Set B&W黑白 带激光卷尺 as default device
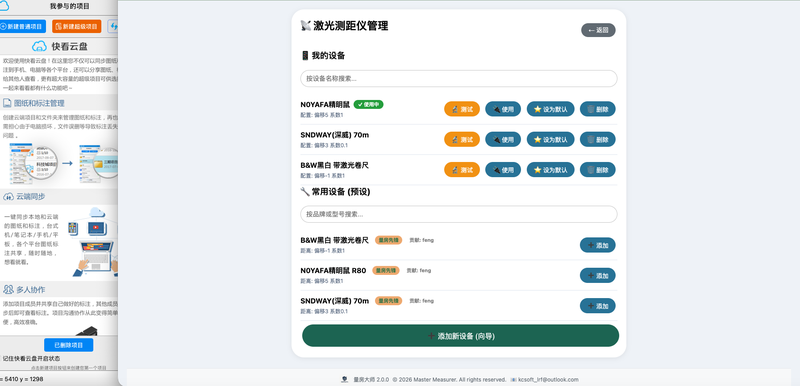800x386 pixels. [551, 169]
